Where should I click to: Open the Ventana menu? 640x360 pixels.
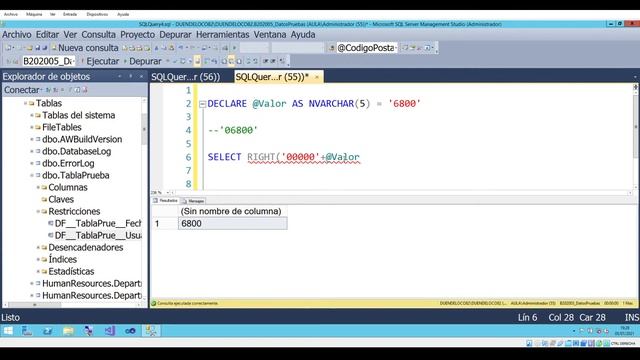(270, 35)
